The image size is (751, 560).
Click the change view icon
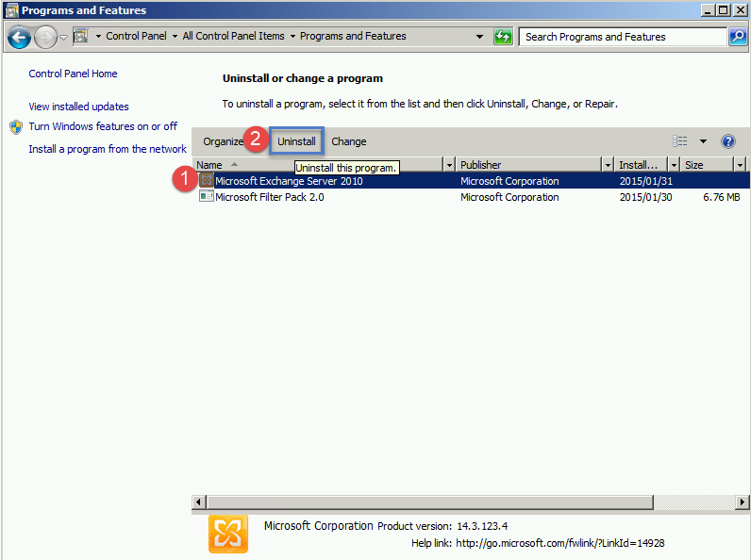[x=679, y=141]
